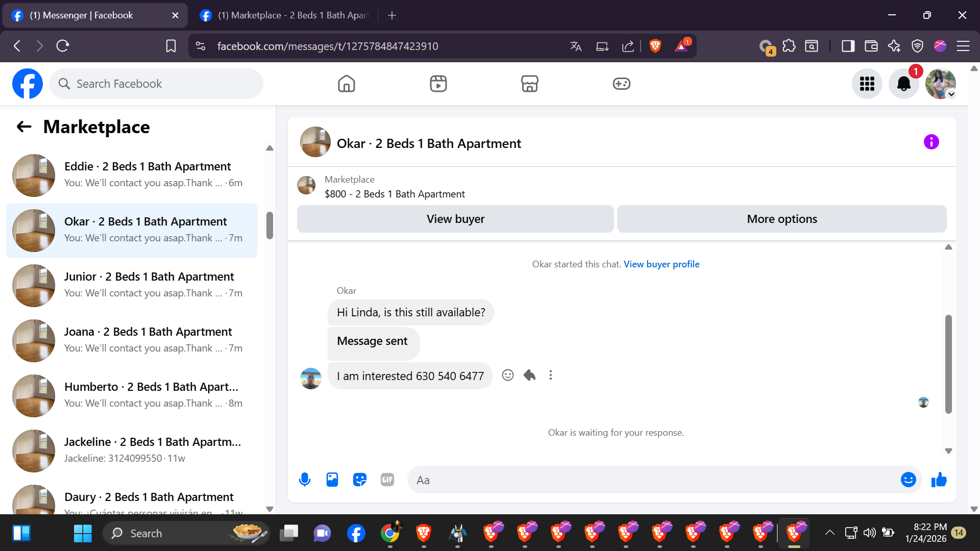Click the voice clip microphone icon

click(305, 480)
